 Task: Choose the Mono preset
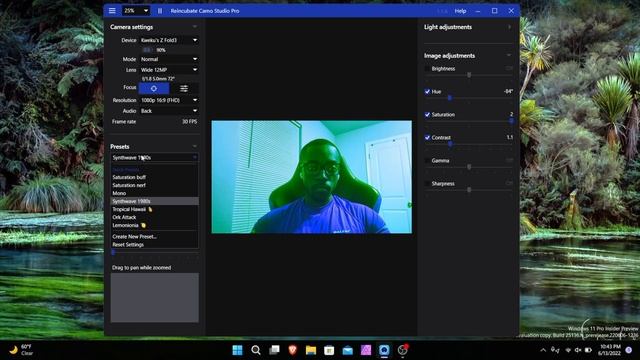click(155, 193)
